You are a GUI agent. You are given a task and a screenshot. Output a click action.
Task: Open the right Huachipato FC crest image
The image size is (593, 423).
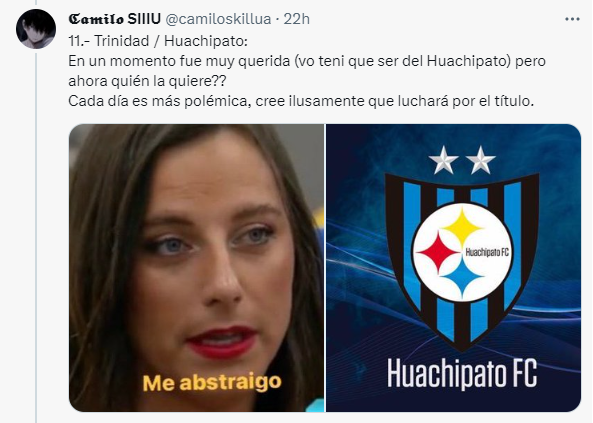453,268
